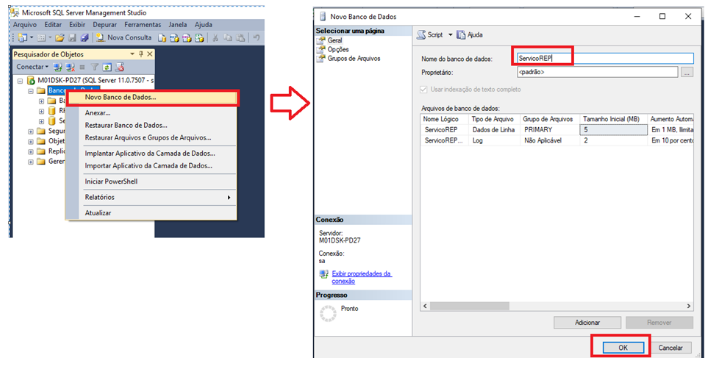Image resolution: width=712 pixels, height=370 pixels.
Task: Open the Depurar menu
Action: [104, 25]
